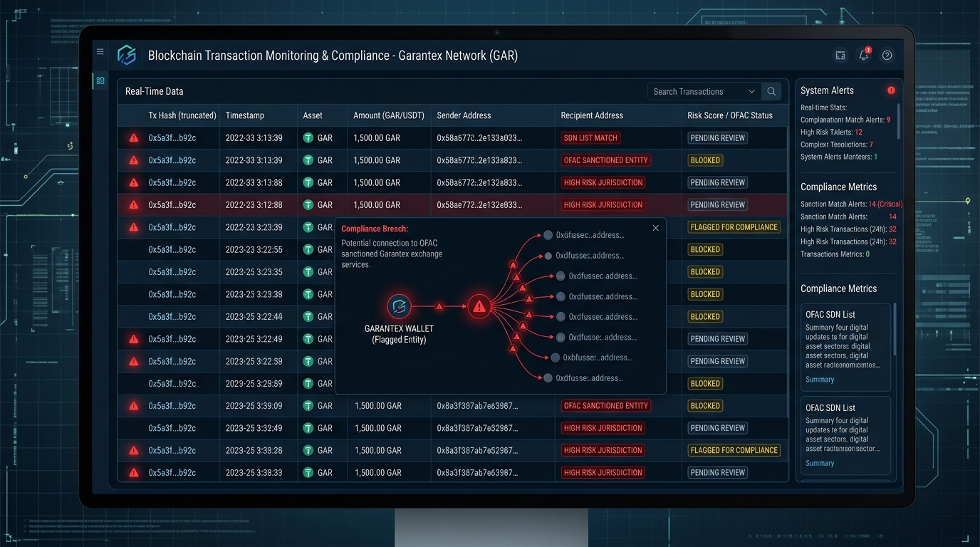980x547 pixels.
Task: Click the System Alerts panel scrollbar
Action: (898, 123)
